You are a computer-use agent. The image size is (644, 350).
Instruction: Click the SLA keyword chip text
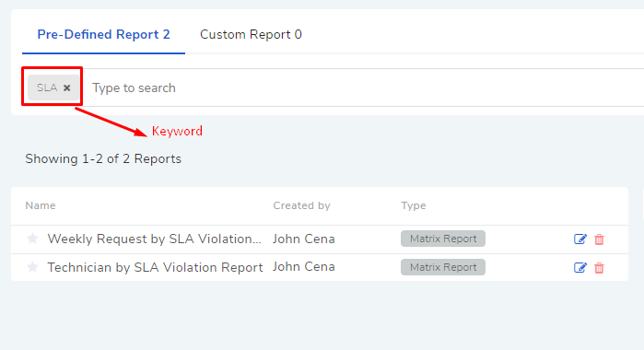click(47, 87)
